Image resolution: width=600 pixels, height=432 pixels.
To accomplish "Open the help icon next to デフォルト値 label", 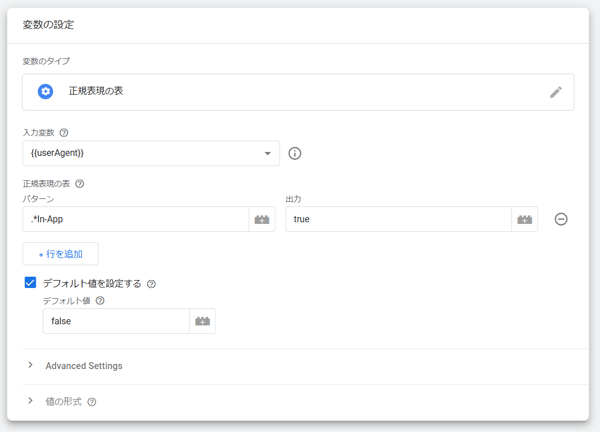I will (100, 301).
